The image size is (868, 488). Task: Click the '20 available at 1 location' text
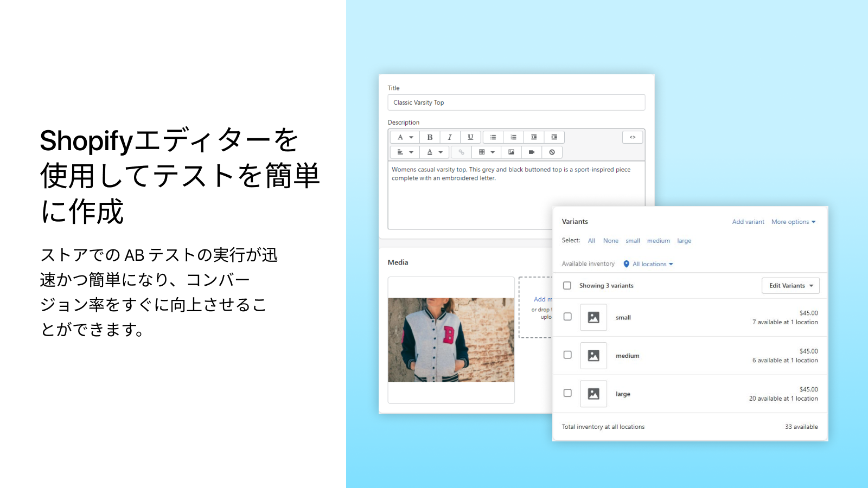tap(783, 399)
